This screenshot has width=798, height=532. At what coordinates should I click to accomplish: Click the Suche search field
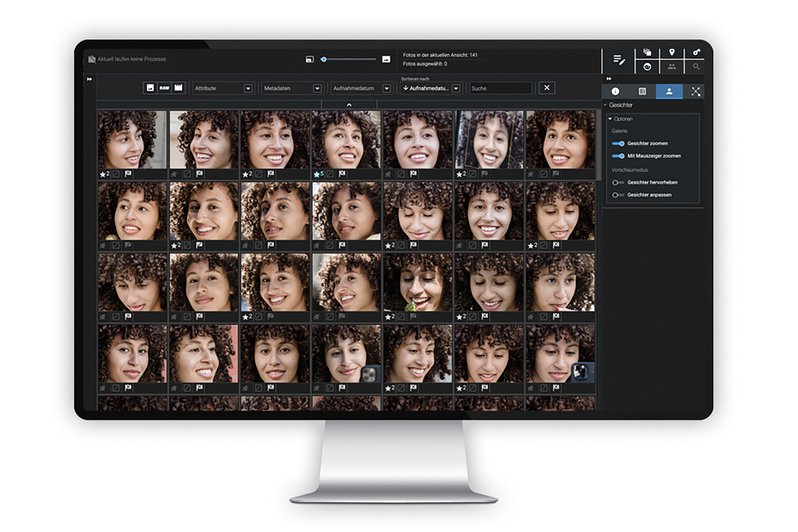click(500, 89)
